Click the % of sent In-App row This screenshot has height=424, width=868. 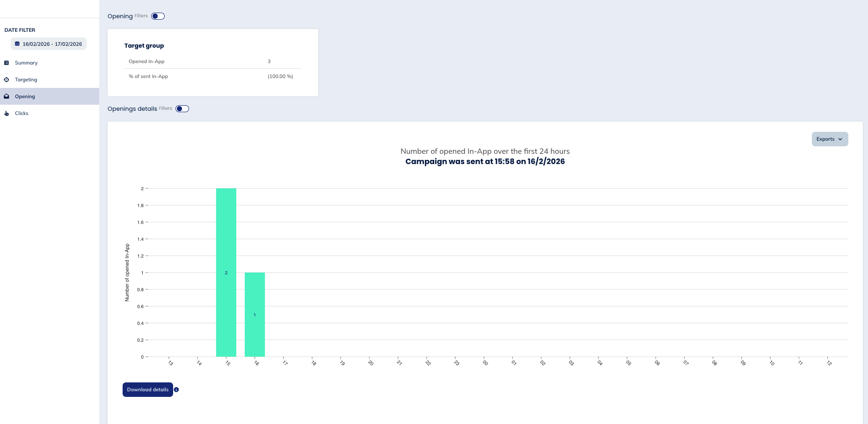(212, 76)
